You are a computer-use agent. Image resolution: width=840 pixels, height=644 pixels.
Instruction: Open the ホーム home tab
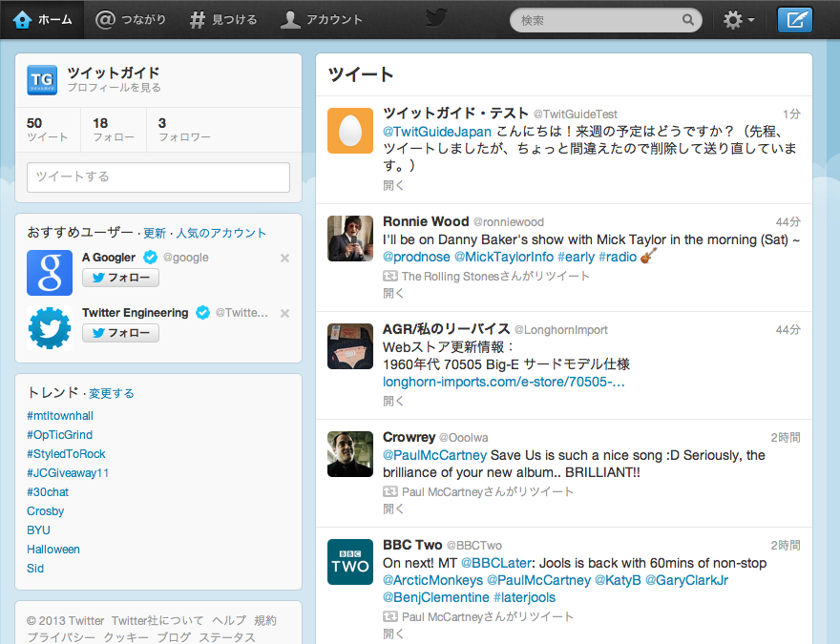[42, 20]
